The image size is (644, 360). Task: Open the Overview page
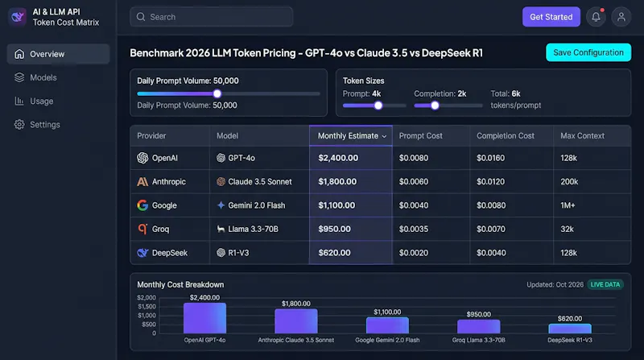[58, 54]
